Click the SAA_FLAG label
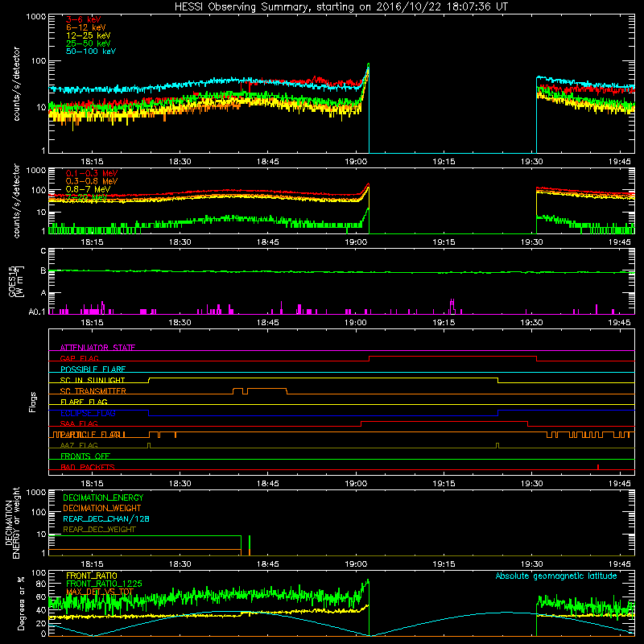 click(79, 423)
